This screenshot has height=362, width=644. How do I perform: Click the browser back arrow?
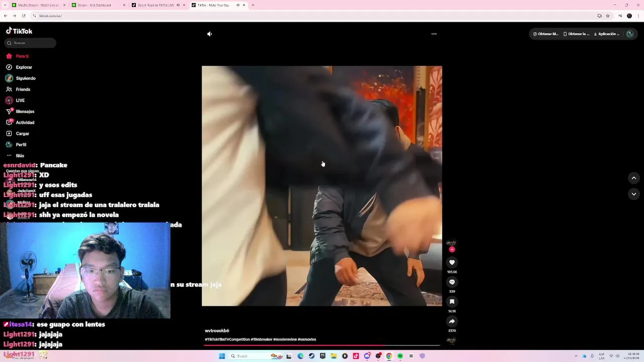[6, 16]
